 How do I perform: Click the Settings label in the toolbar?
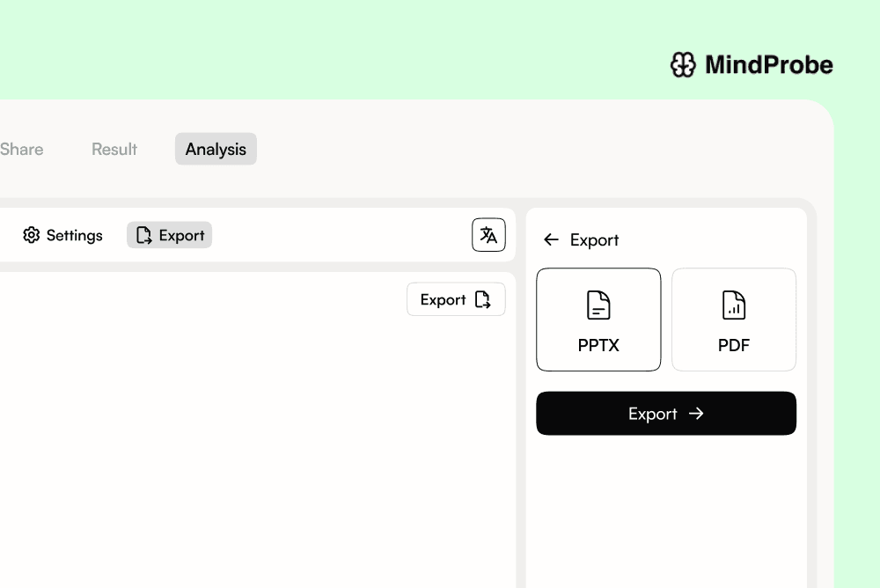[x=74, y=235]
